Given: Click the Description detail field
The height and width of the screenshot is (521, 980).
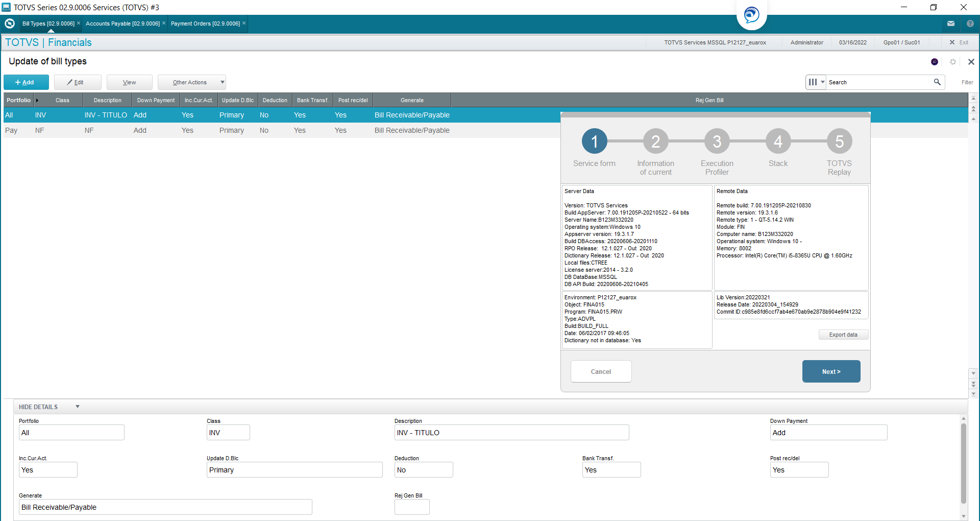Looking at the screenshot, I should click(511, 433).
